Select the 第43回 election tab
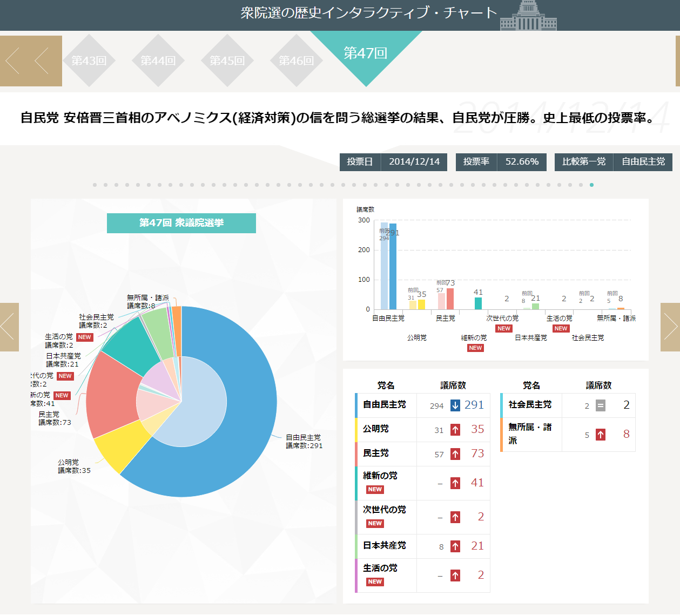 tap(89, 60)
